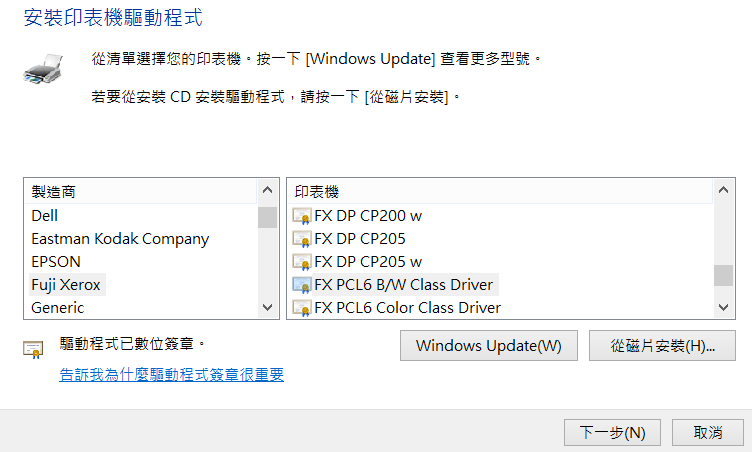Click the FX PCL6 Color Class Driver icon
This screenshot has height=452, width=752.
302,309
